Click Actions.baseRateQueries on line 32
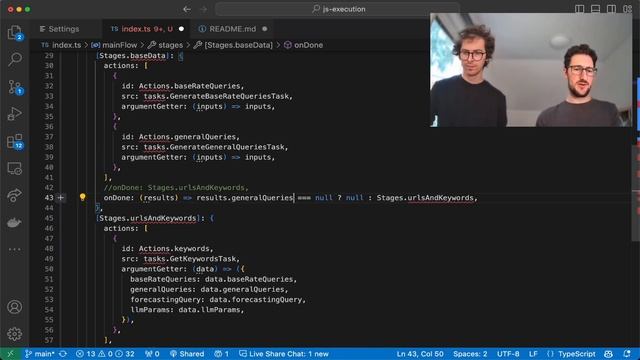 [189, 86]
